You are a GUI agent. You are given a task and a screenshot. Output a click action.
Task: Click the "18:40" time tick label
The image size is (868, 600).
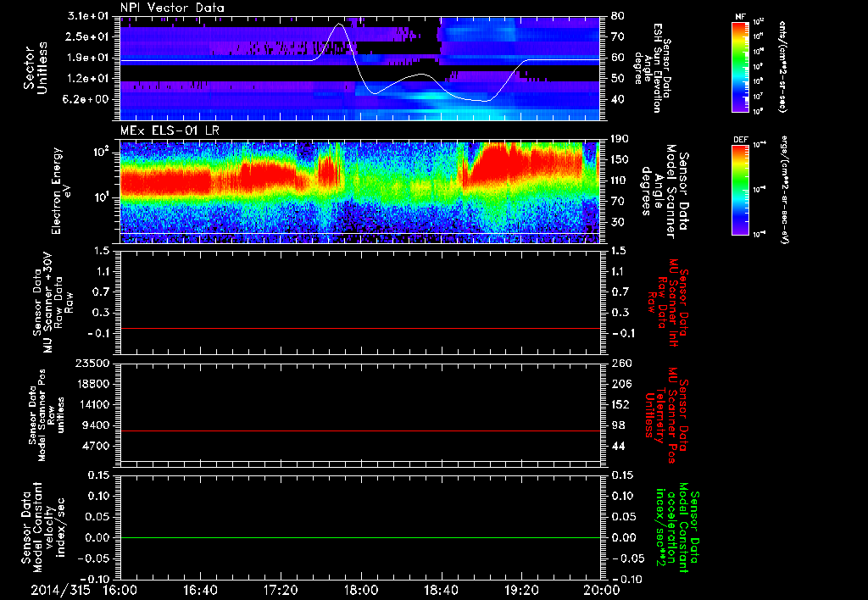point(441,590)
